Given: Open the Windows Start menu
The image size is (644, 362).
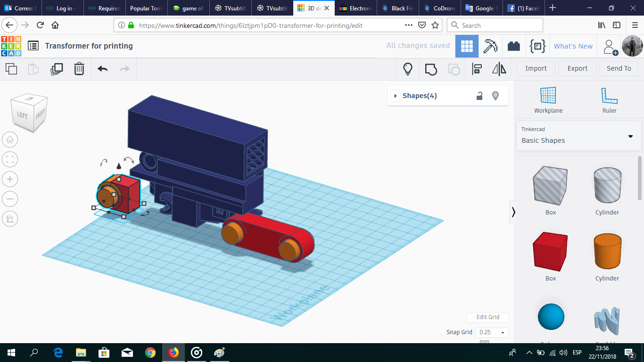Looking at the screenshot, I should pyautogui.click(x=11, y=353).
